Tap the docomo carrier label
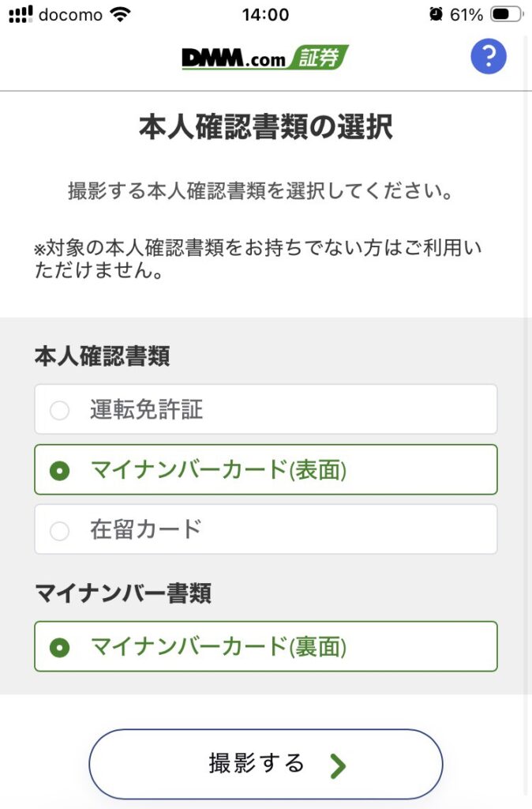Screen dimensions: 532x809 (69, 14)
